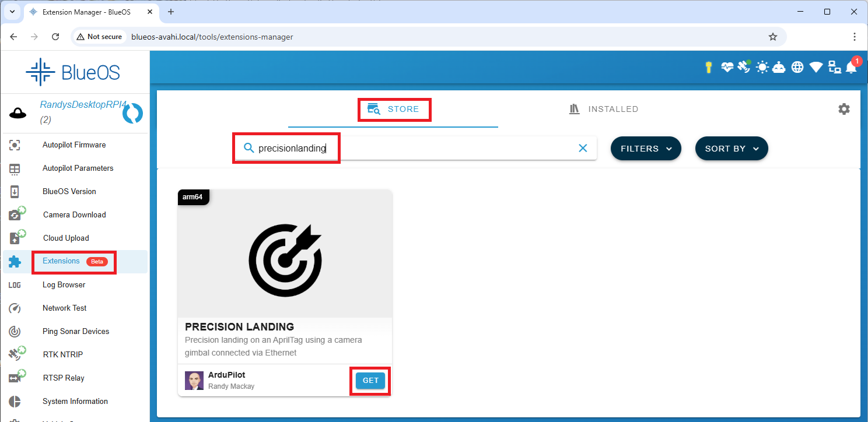Open the notifications bell icon
Screen dimensions: 868x422
click(x=851, y=68)
